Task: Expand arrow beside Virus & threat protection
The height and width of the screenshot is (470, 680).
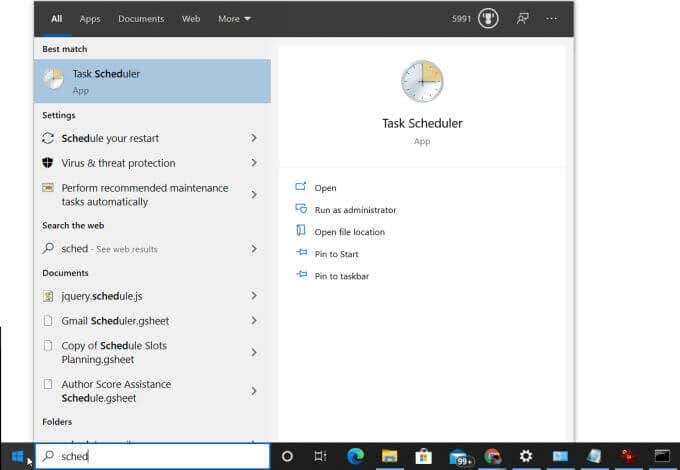Action: pos(254,163)
